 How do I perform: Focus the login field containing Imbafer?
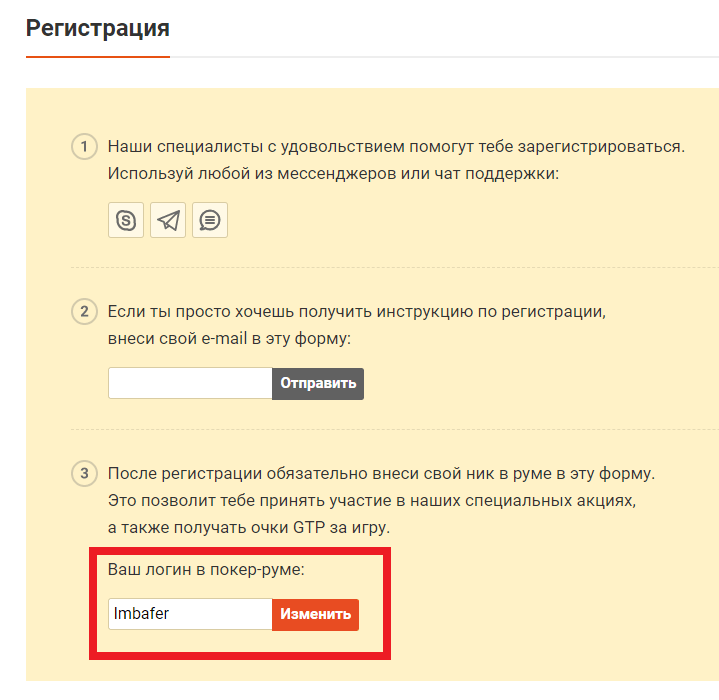(190, 614)
